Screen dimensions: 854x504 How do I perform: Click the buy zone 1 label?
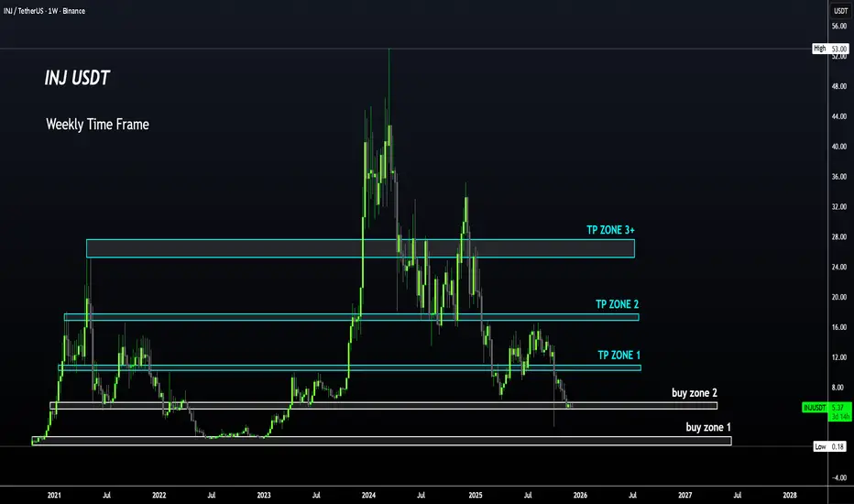click(708, 427)
